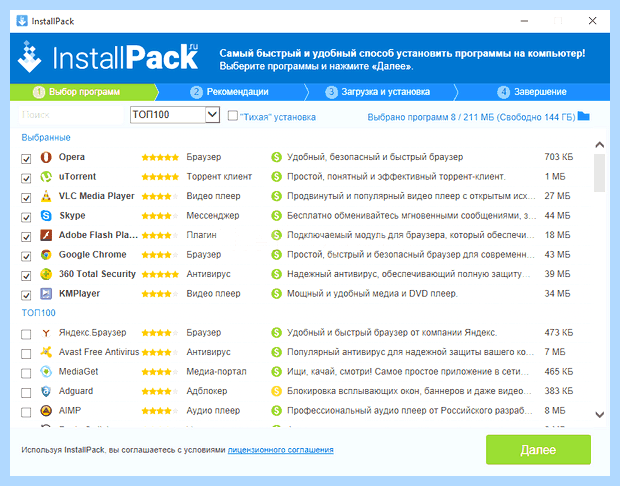Click the star rating of Opera
The width and height of the screenshot is (620, 486).
click(160, 157)
